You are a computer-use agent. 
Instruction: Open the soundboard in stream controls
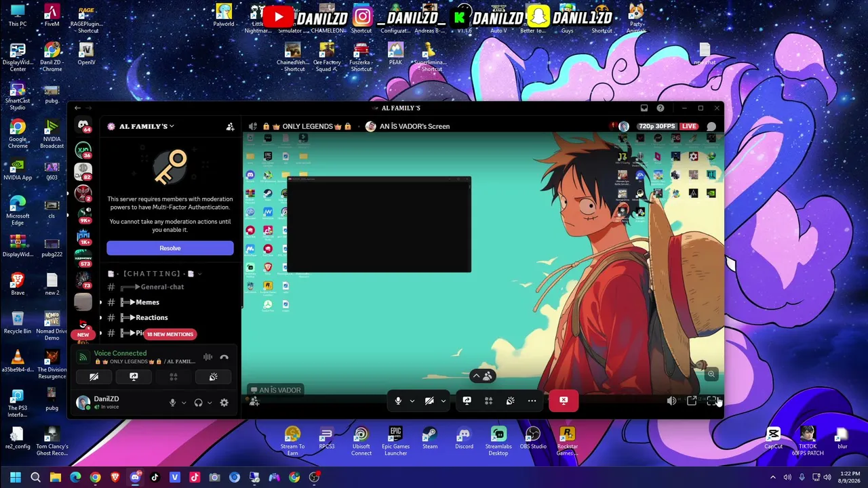(x=510, y=401)
